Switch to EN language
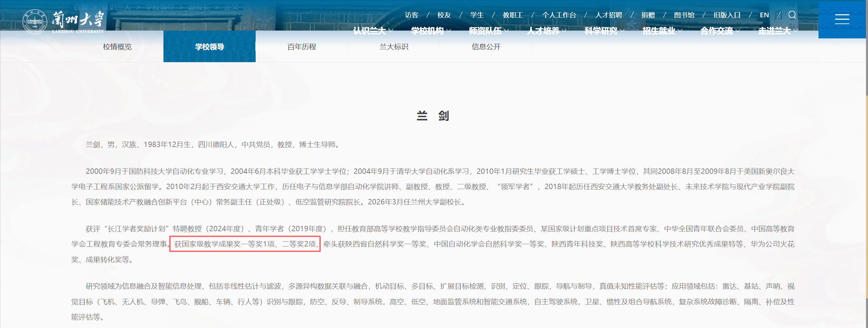The image size is (868, 328). tap(764, 15)
